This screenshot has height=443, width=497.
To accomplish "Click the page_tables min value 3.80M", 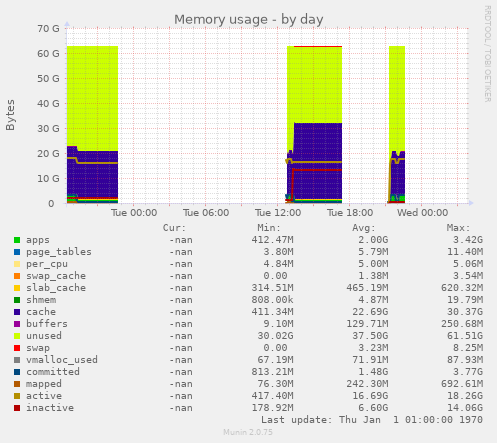I will coord(278,252).
